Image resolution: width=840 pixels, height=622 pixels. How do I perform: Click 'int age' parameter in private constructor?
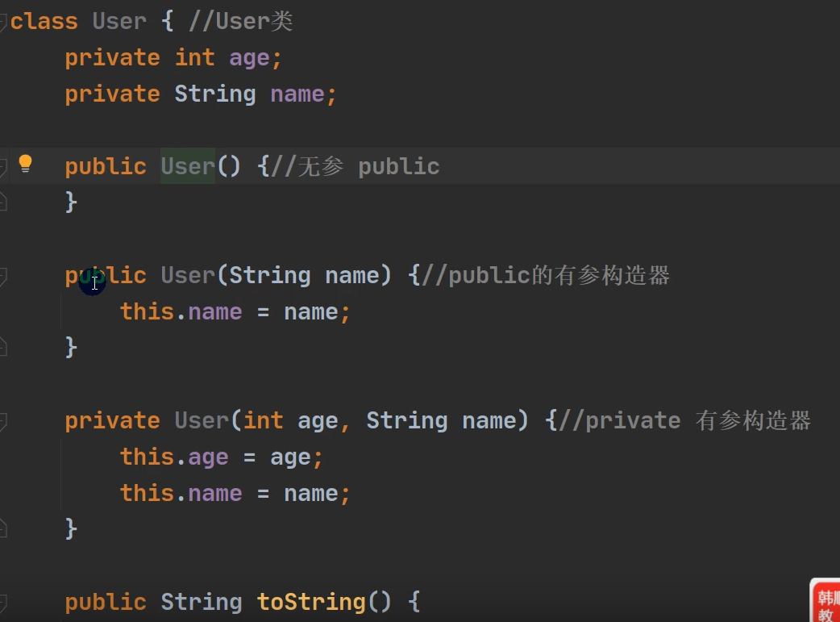coord(291,420)
